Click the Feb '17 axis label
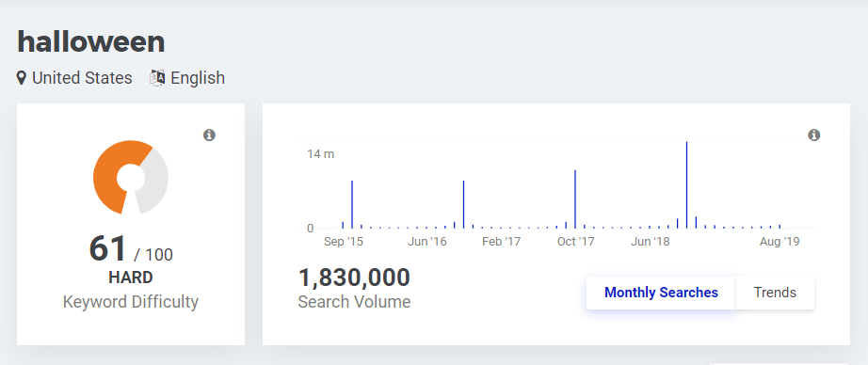The width and height of the screenshot is (868, 365). (501, 242)
